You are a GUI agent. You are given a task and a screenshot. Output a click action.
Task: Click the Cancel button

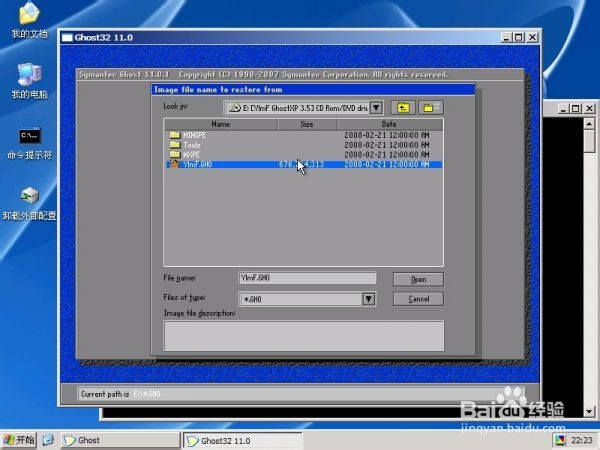418,299
